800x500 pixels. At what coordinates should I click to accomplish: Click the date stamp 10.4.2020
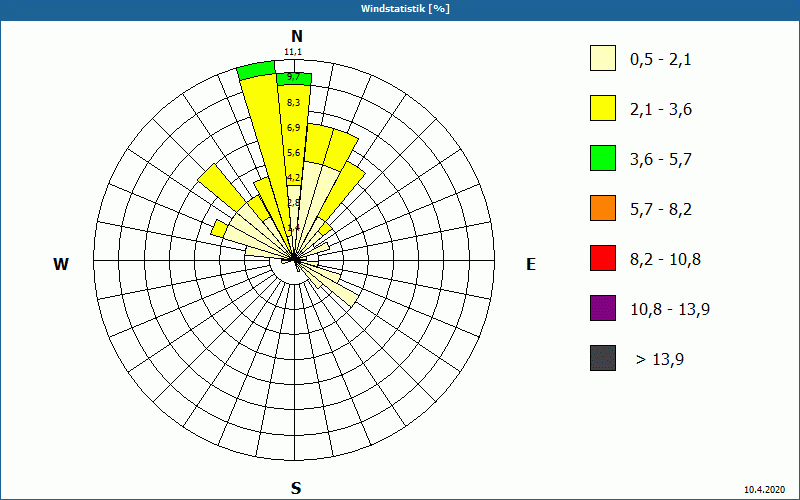point(764,490)
